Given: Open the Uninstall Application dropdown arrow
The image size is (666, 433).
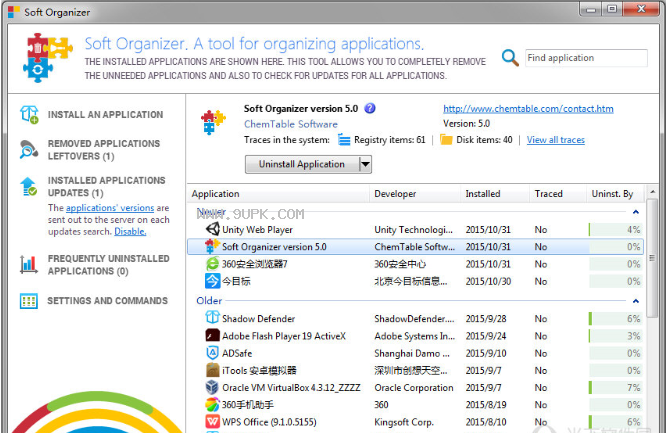Looking at the screenshot, I should [x=365, y=164].
